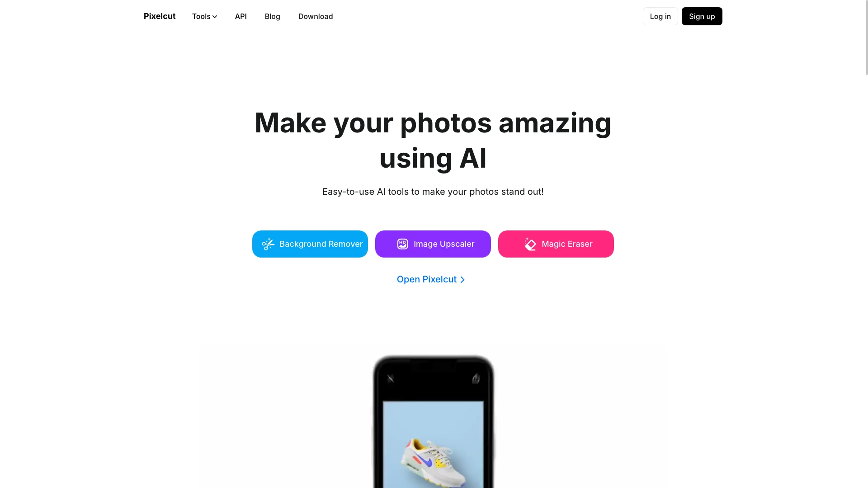
Task: Select the Blog menu item
Action: pyautogui.click(x=272, y=16)
